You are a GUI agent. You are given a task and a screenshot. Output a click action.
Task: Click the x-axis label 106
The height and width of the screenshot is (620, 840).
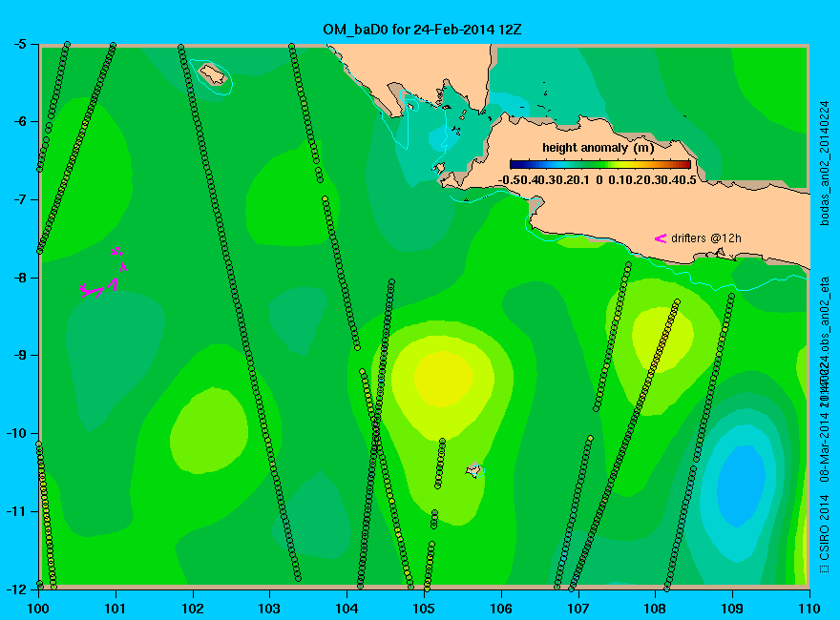(x=501, y=609)
